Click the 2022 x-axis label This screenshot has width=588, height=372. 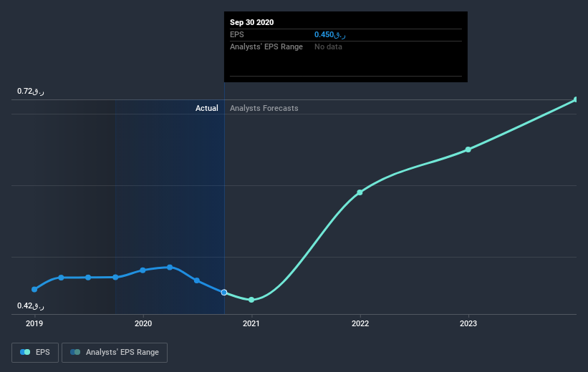(x=360, y=323)
